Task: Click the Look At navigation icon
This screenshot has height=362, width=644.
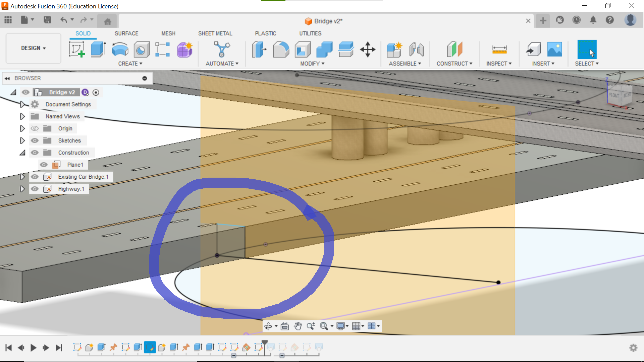Action: click(285, 326)
